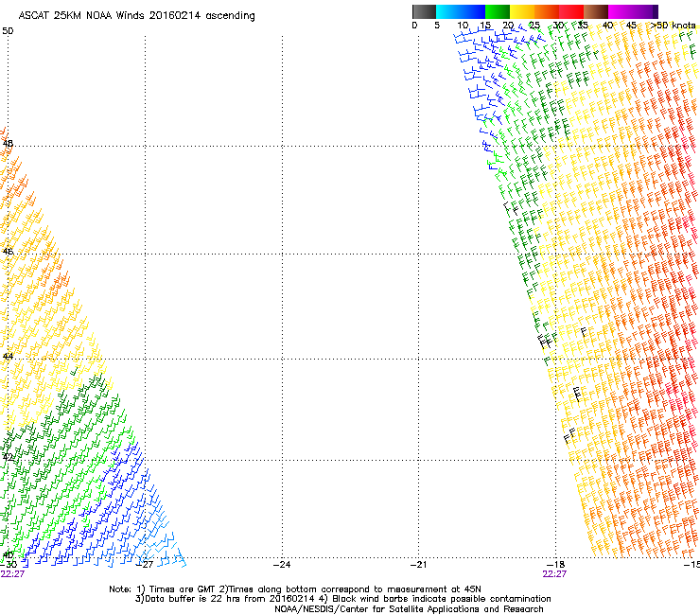Image resolution: width=700 pixels, height=615 pixels.
Task: Click the latitude label '50' at top left
Action: click(x=8, y=31)
